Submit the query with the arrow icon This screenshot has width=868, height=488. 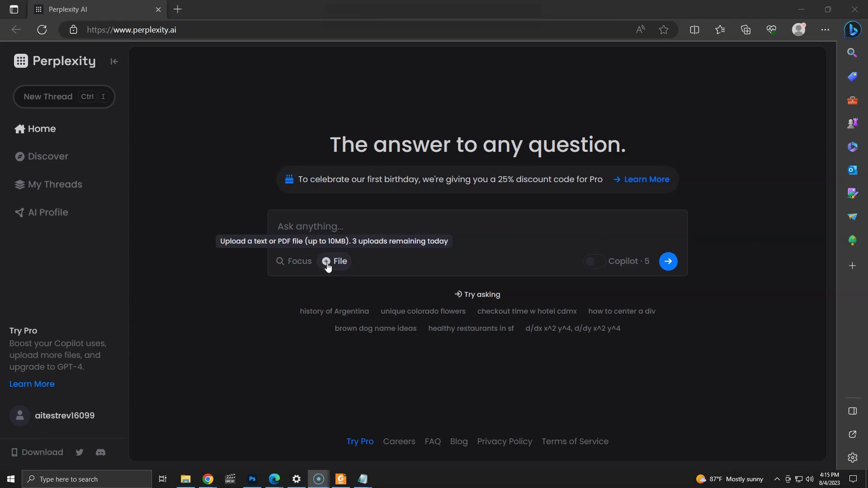click(x=668, y=261)
